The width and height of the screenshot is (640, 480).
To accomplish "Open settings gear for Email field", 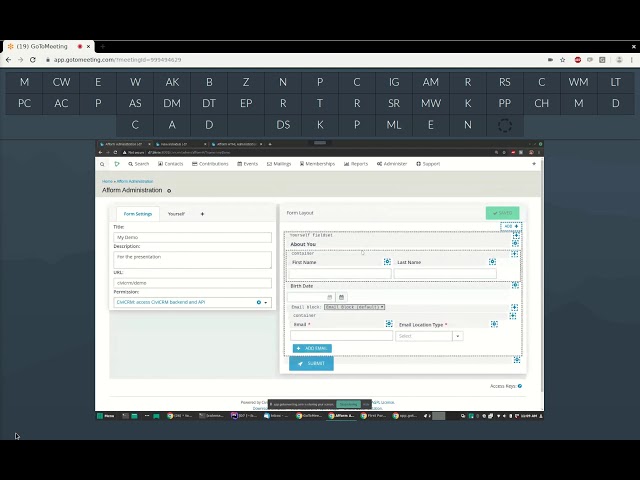I will coord(389,324).
